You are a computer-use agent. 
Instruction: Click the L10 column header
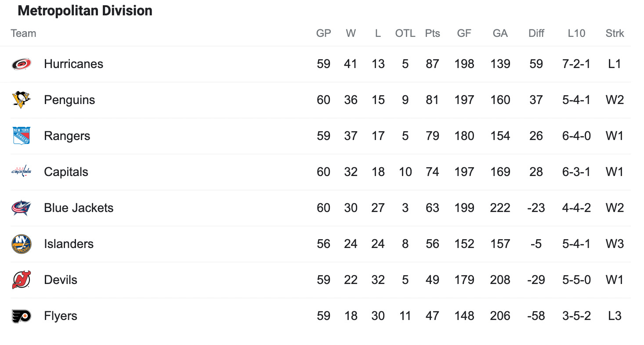coord(576,33)
